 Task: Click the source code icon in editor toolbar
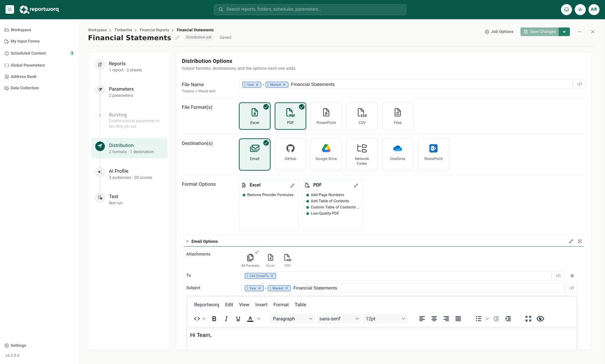coord(197,319)
